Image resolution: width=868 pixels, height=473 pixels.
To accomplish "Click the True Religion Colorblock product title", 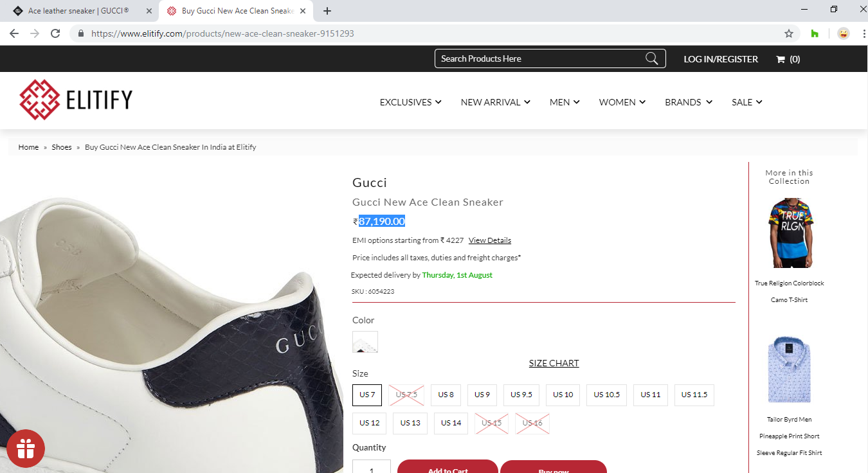I will tap(790, 291).
